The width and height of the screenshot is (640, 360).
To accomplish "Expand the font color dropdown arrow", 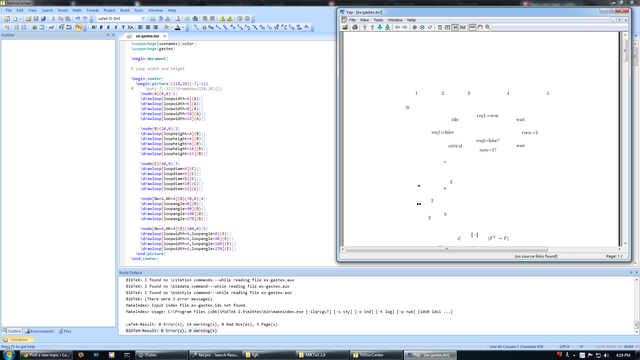I will 182,27.
